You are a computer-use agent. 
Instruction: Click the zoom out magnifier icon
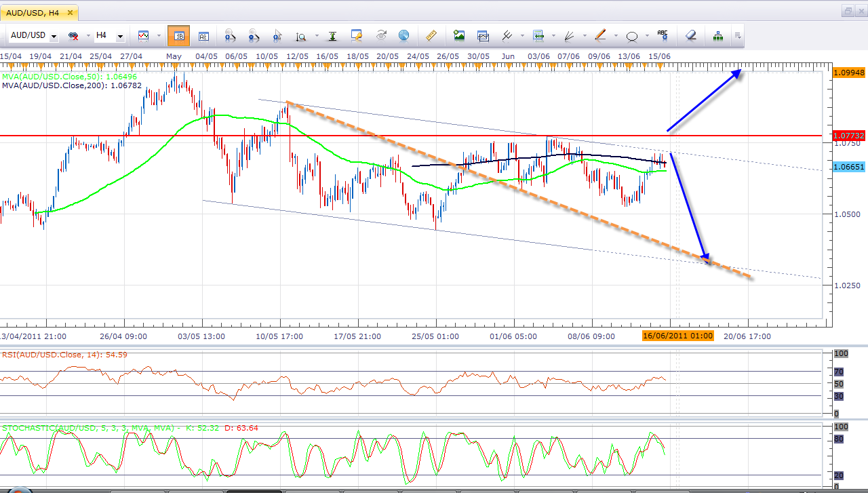point(254,35)
